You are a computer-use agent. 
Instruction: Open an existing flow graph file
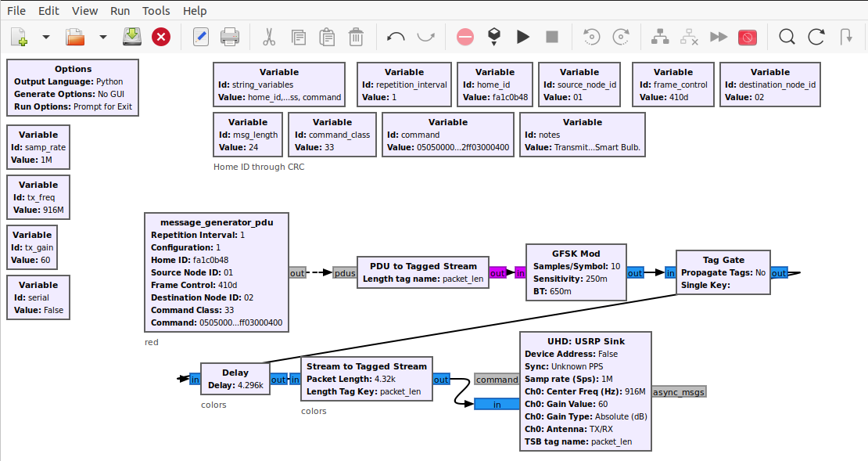click(x=75, y=37)
